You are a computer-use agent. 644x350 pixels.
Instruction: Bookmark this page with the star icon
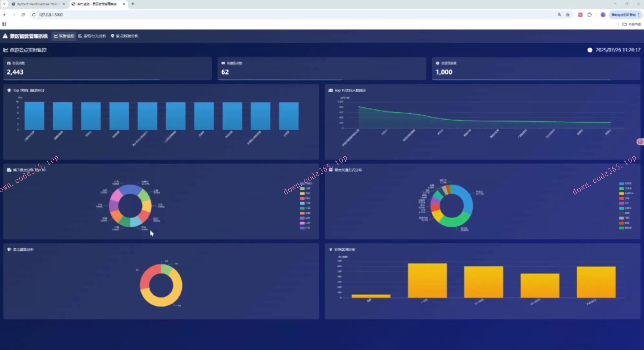(568, 15)
